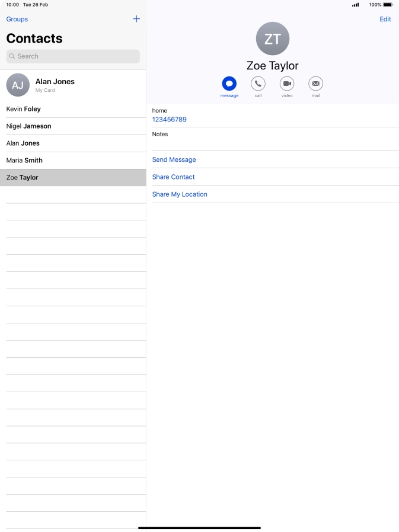This screenshot has width=399, height=532.
Task: Tap the message icon under Zoe Taylor
Action: tap(229, 84)
